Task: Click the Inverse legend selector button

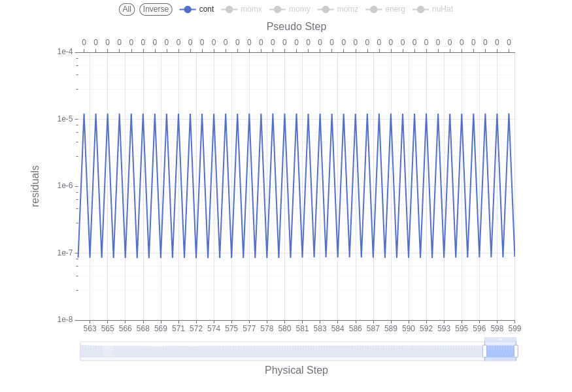Action: coord(156,9)
